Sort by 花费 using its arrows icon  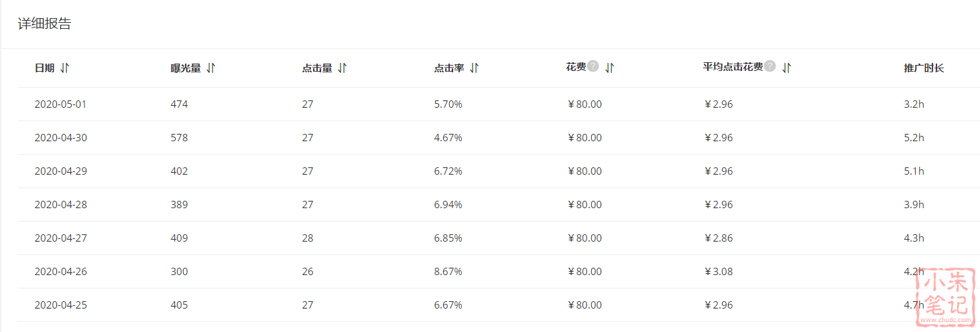coord(609,68)
